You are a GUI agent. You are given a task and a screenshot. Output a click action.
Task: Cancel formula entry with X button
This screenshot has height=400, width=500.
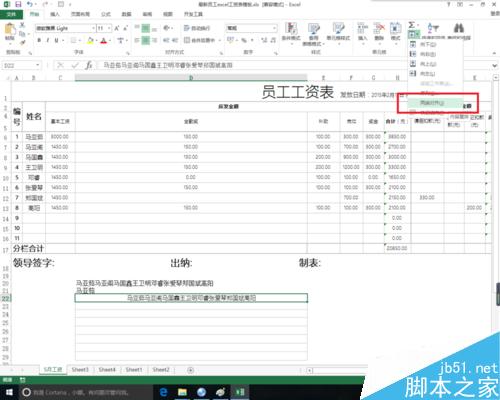click(x=60, y=65)
